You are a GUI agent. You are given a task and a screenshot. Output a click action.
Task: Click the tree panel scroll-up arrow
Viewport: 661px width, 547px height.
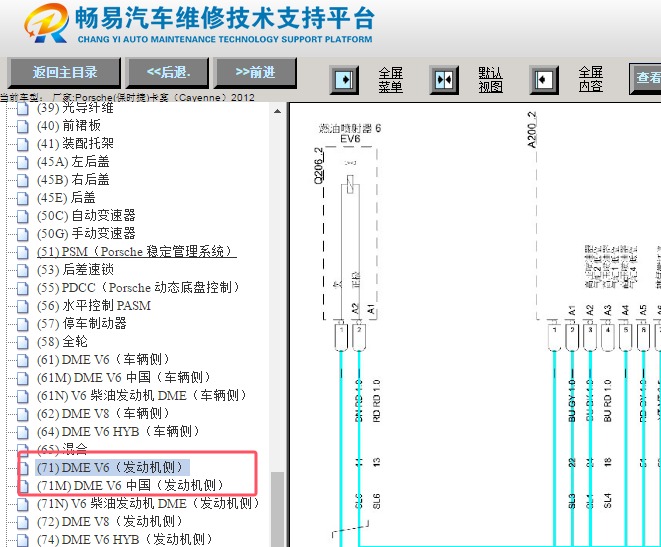click(x=277, y=111)
